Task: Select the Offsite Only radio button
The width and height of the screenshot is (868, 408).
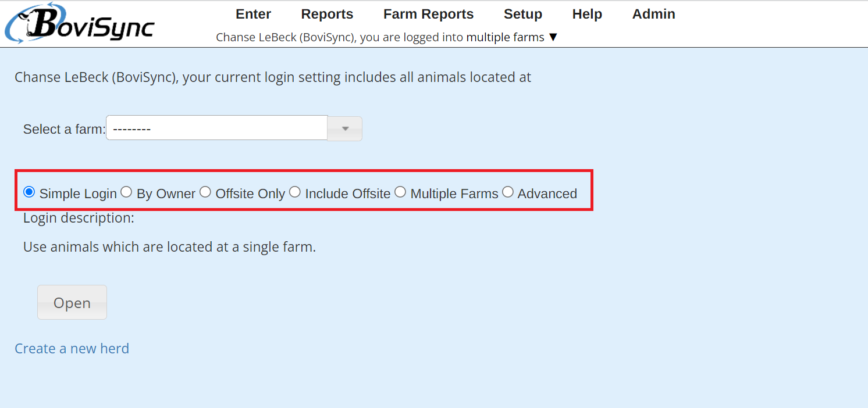Action: tap(205, 192)
